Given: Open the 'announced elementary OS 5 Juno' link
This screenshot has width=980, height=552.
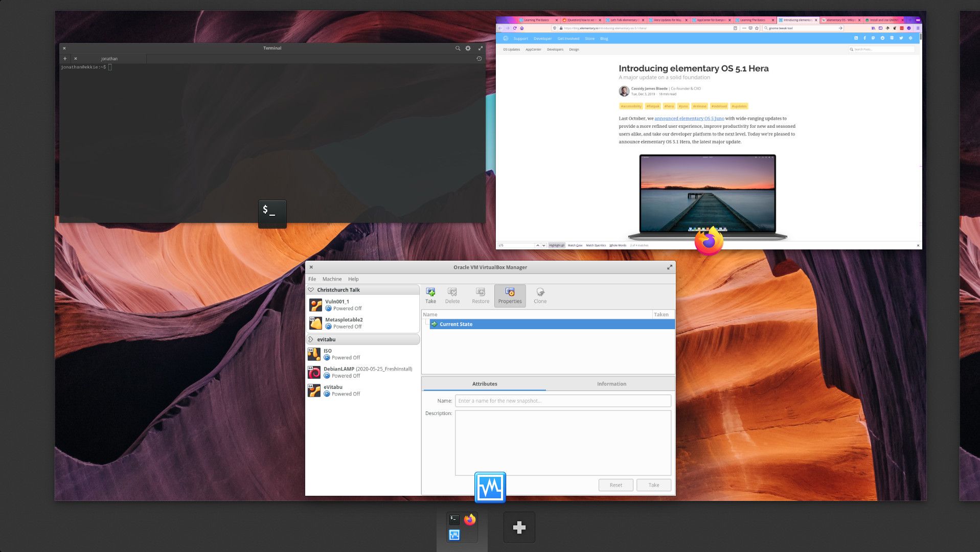Looking at the screenshot, I should point(689,119).
